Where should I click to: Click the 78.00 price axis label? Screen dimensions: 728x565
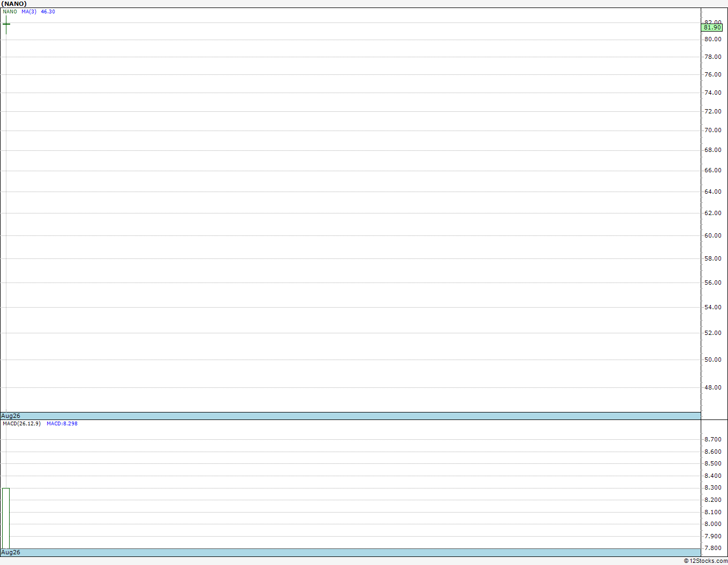tap(712, 57)
